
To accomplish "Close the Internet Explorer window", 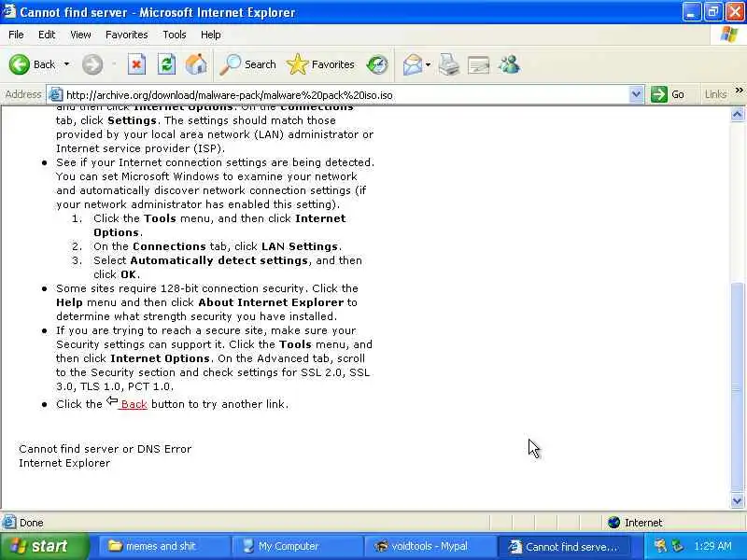I will pyautogui.click(x=735, y=11).
